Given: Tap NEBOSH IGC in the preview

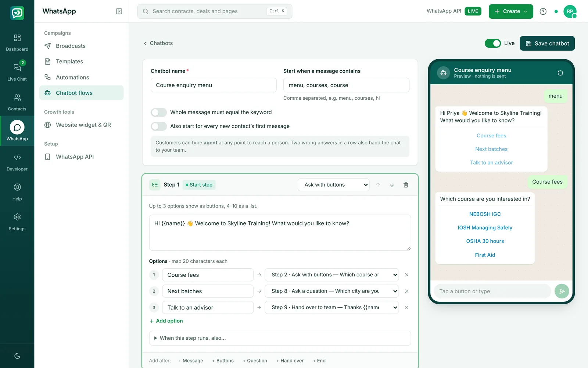Looking at the screenshot, I should pos(485,214).
